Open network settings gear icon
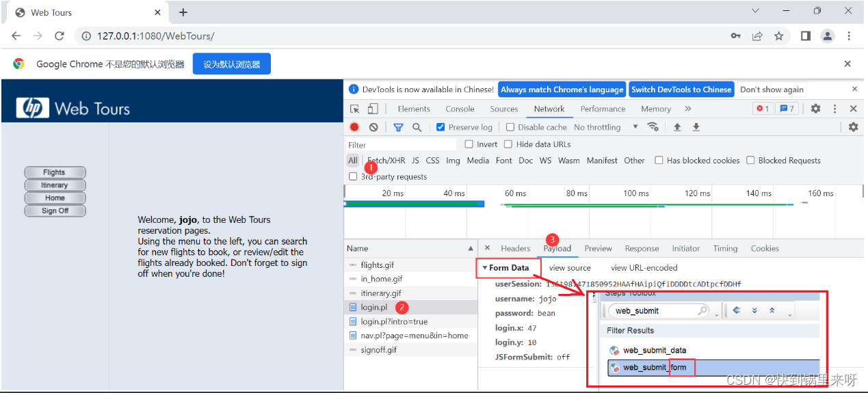The height and width of the screenshot is (393, 868). click(x=853, y=127)
